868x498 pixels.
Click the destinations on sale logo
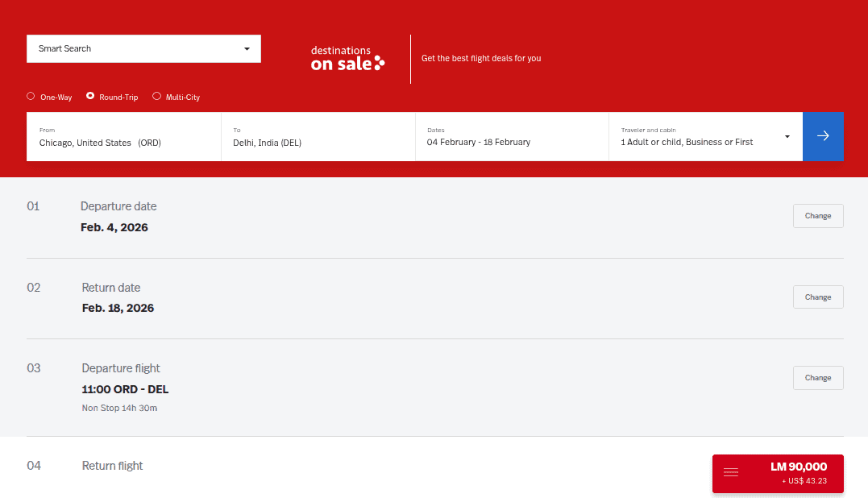point(347,58)
